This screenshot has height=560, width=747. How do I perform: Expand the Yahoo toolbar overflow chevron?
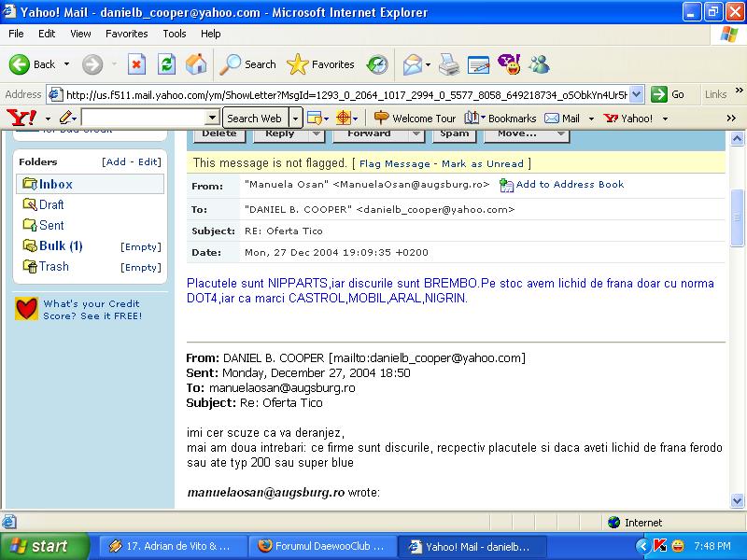coord(731,119)
